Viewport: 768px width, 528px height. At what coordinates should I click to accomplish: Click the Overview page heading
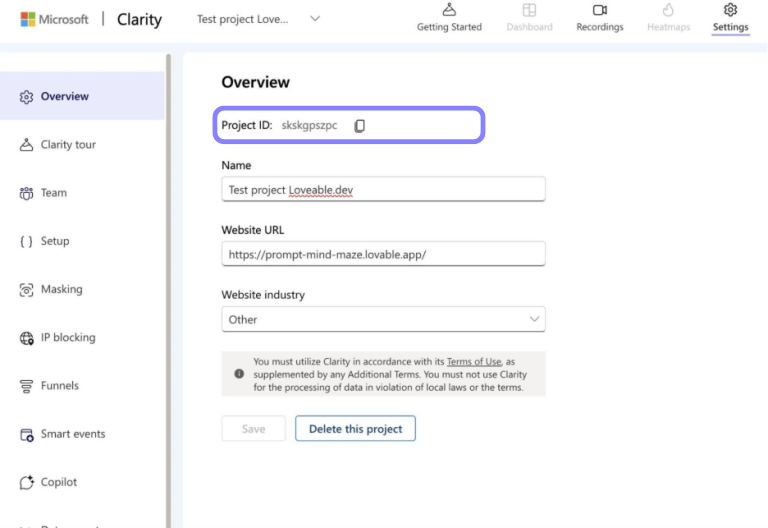coord(255,82)
